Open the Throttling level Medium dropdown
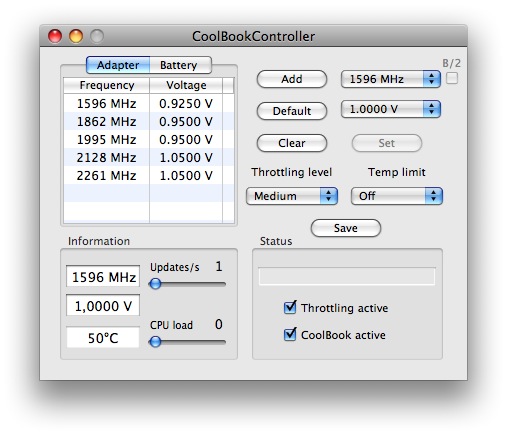The image size is (507, 435). 292,196
